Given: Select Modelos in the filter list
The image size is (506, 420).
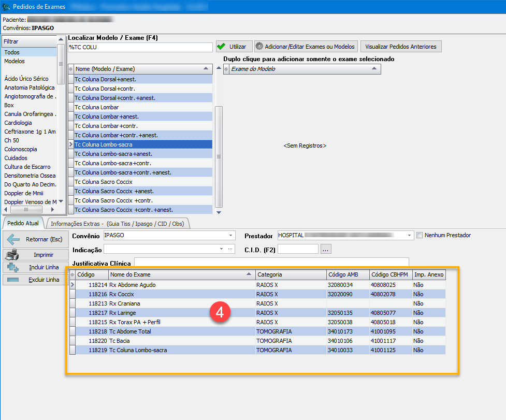Looking at the screenshot, I should [15, 61].
